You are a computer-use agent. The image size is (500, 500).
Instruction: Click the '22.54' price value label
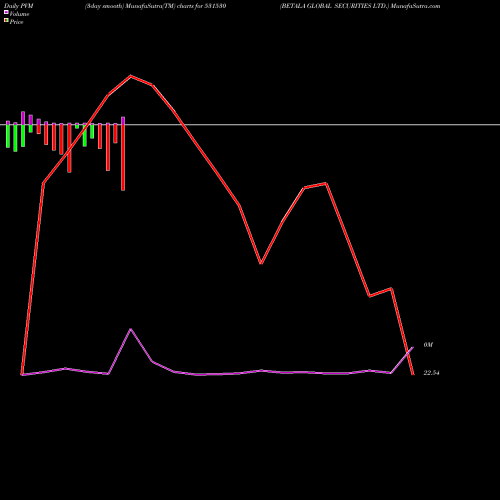431,373
